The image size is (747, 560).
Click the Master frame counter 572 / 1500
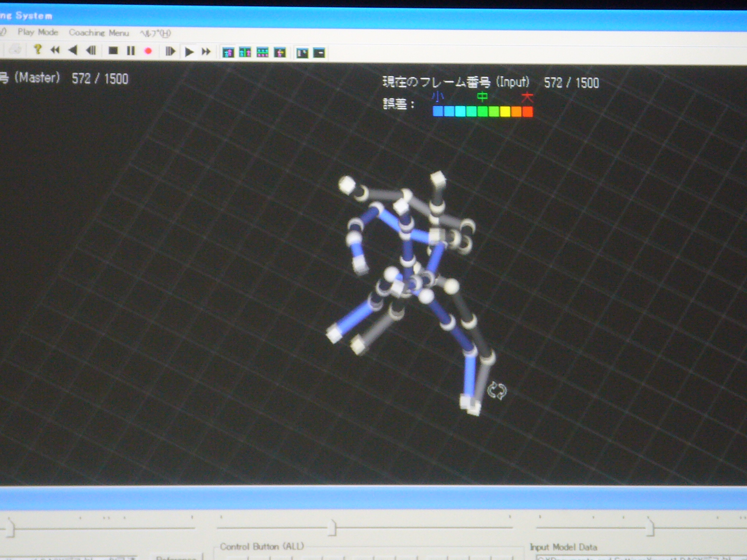click(100, 79)
